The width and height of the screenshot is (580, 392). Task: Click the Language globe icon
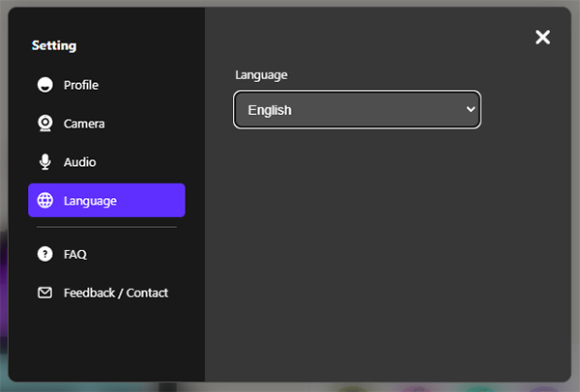(45, 200)
